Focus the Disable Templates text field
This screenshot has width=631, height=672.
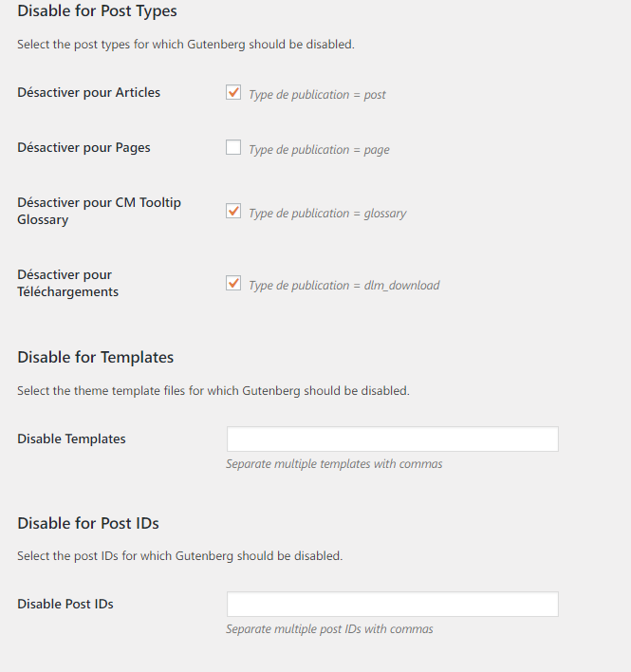pyautogui.click(x=393, y=439)
